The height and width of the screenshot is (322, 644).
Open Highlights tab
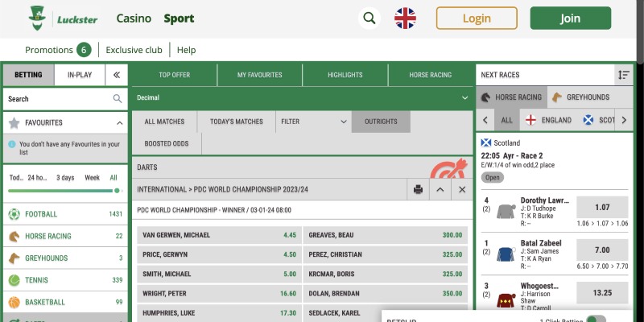[x=345, y=75]
